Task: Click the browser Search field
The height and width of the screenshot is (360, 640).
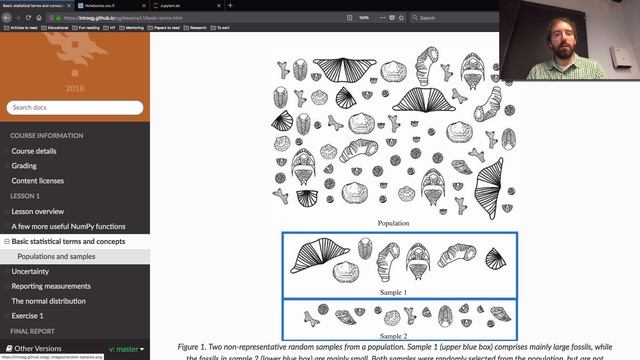Action: pos(454,18)
